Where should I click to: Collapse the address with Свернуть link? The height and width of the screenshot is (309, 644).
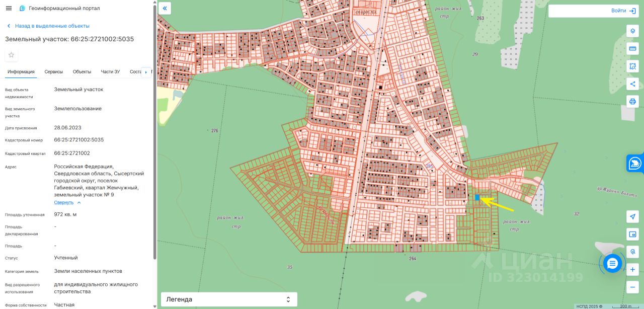click(67, 202)
